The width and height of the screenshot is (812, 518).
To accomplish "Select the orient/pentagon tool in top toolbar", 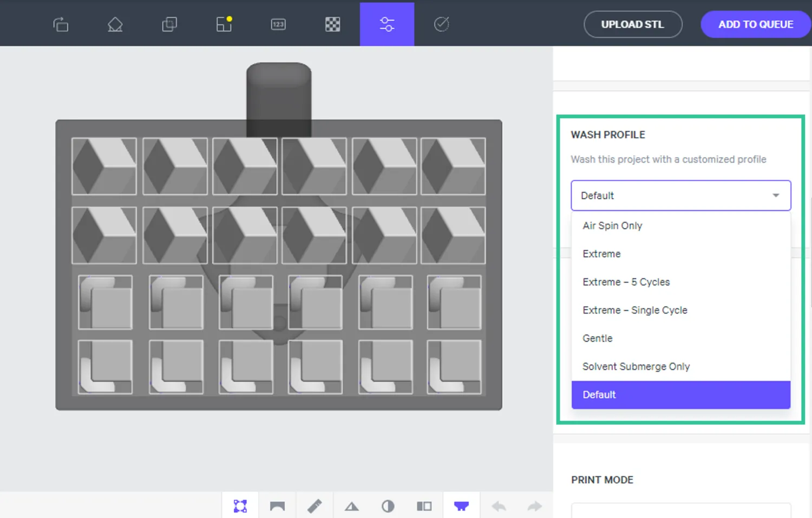I will 115,24.
